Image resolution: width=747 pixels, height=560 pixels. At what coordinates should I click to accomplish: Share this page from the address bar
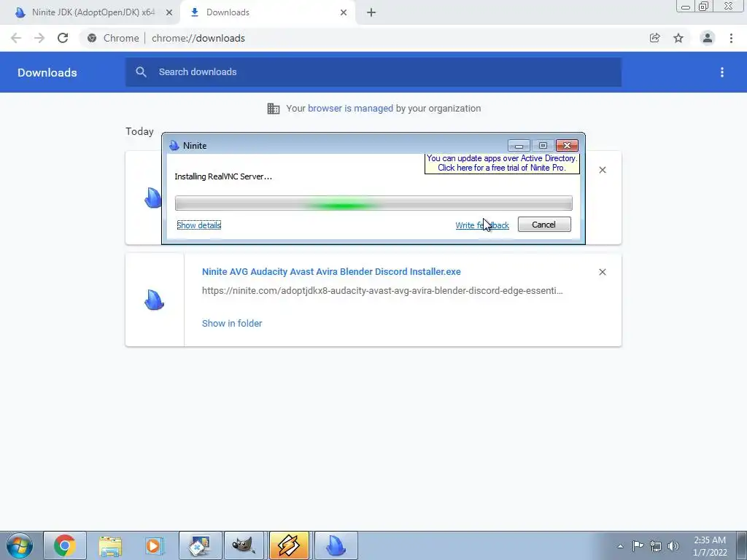pos(654,38)
